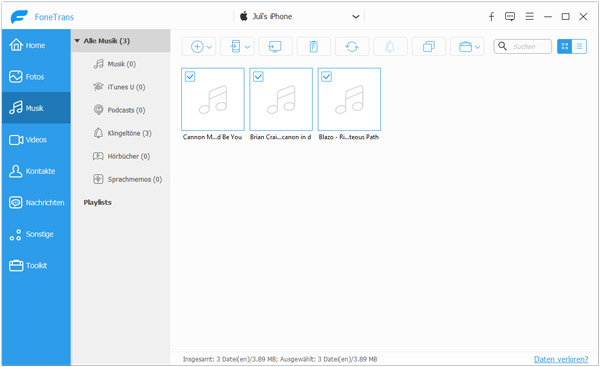
Task: Open the feedback chat icon
Action: (510, 16)
